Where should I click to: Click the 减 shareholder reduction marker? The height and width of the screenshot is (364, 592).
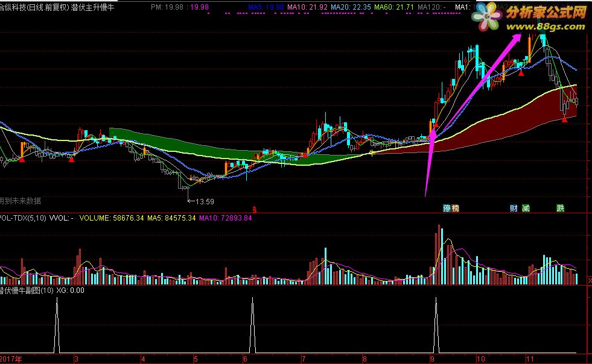click(526, 209)
